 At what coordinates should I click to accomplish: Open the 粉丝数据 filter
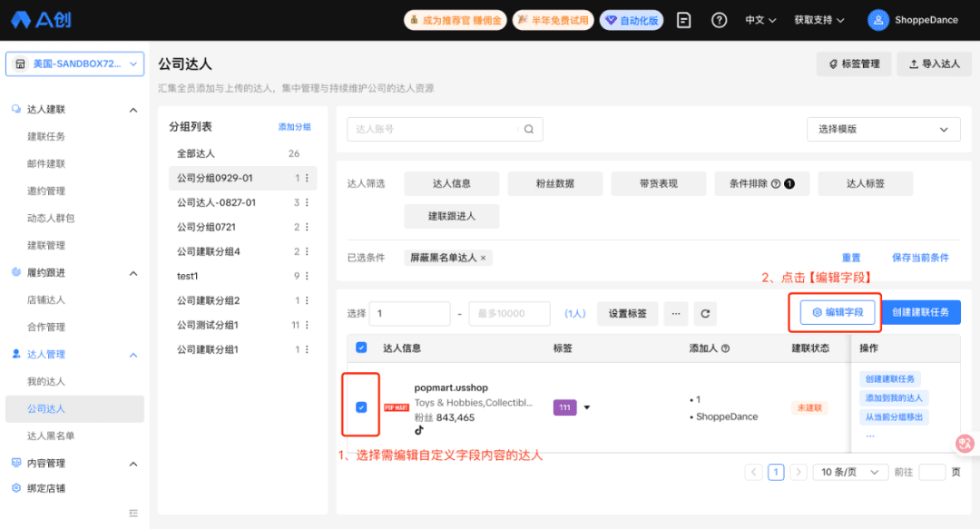click(555, 184)
